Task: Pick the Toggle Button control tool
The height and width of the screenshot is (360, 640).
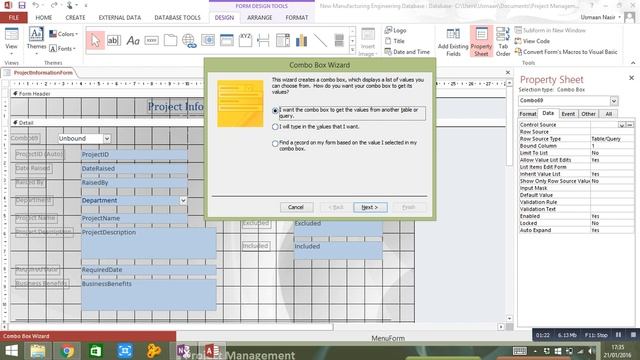Action: pyautogui.click(x=339, y=40)
